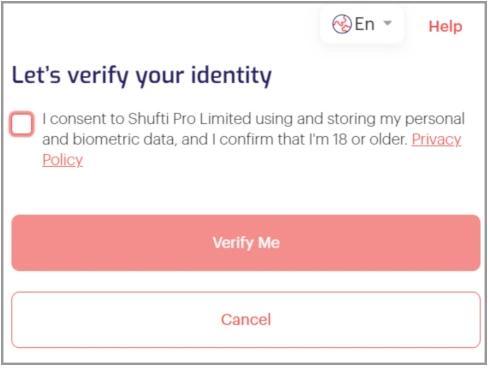Open the Help link
The height and width of the screenshot is (368, 488).
click(x=445, y=26)
